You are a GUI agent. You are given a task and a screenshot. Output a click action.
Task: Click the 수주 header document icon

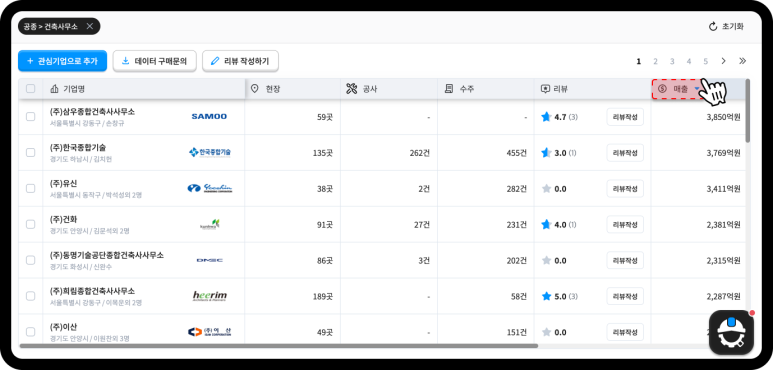(449, 89)
